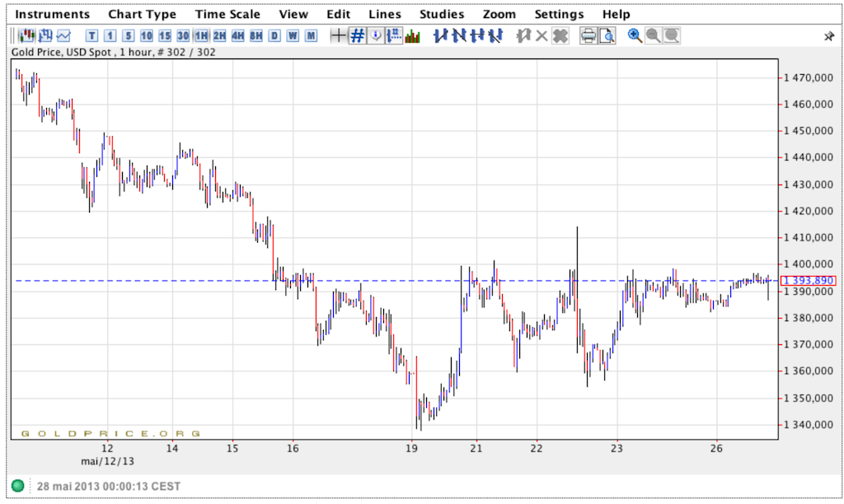This screenshot has height=504, width=844.
Task: Open the Studies menu
Action: pos(442,14)
